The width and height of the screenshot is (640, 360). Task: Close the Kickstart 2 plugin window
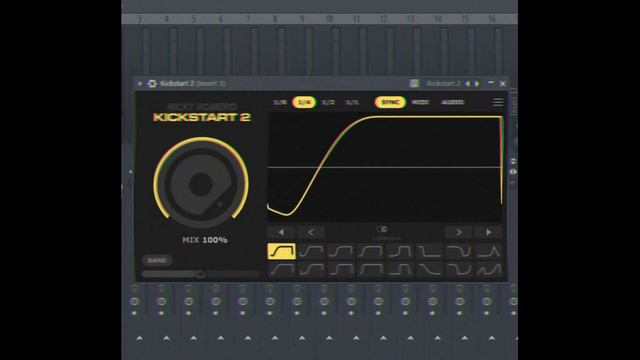point(503,84)
